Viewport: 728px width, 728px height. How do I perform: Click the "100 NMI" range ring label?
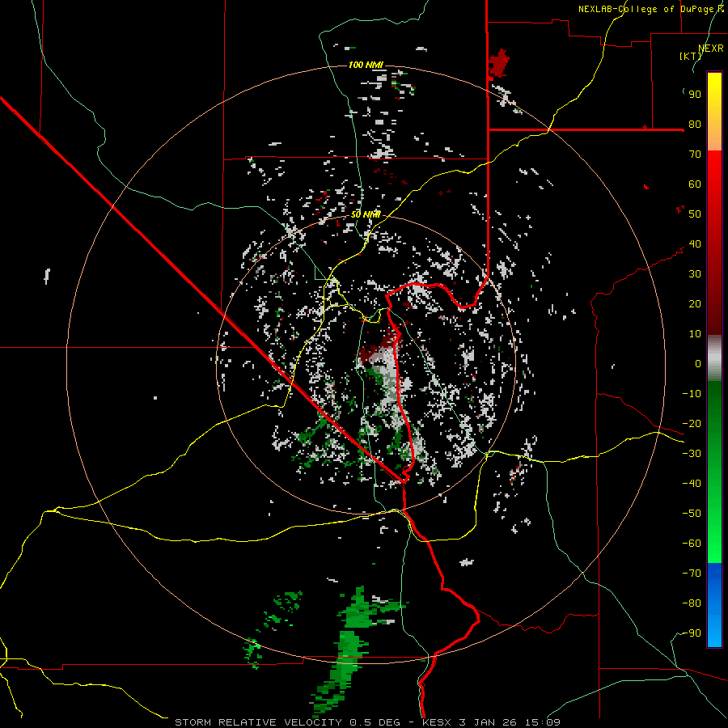point(366,65)
